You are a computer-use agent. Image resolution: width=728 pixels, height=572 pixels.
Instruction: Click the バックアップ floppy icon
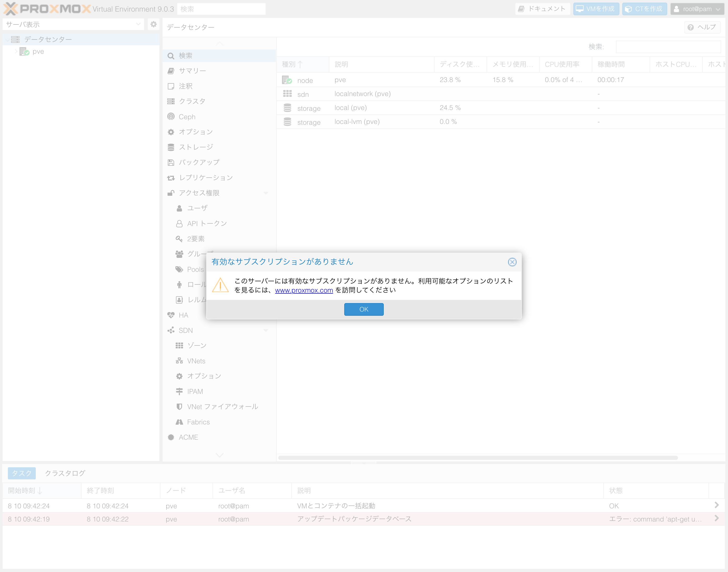pos(171,162)
